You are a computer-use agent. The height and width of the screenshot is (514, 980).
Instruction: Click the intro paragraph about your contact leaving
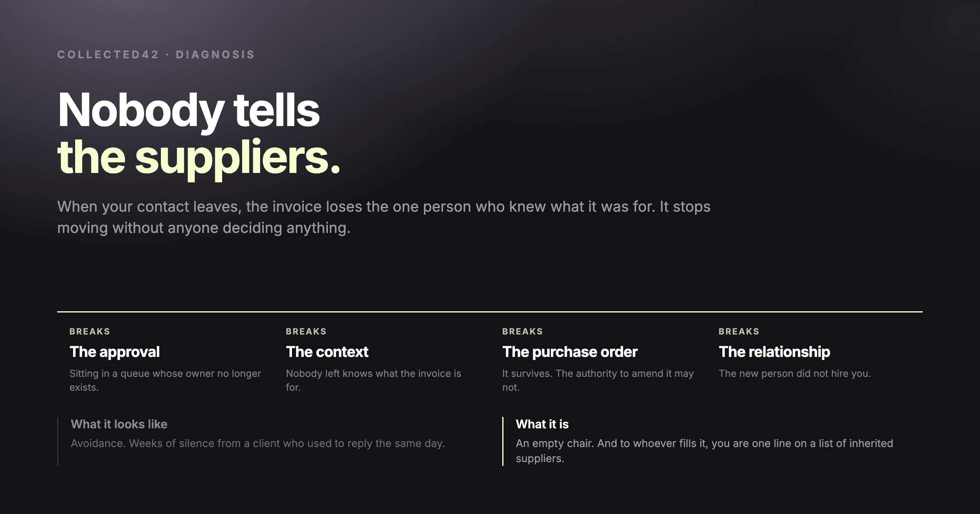(x=384, y=217)
